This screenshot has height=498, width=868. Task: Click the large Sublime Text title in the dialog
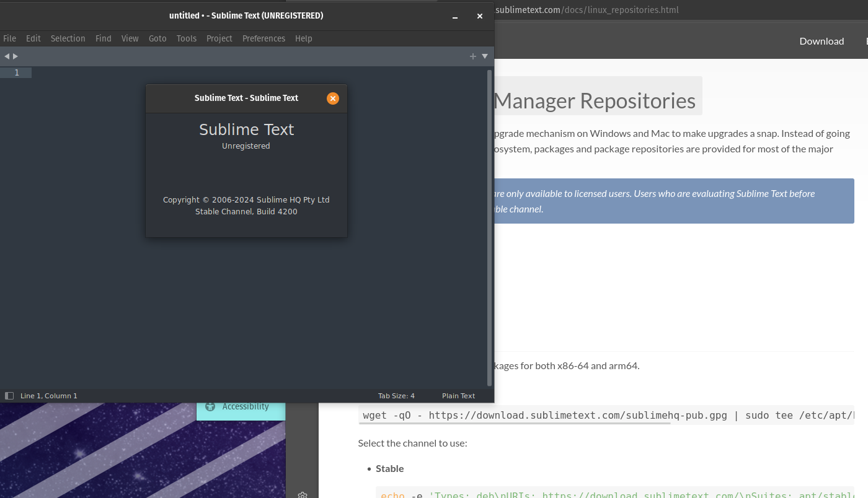tap(246, 129)
